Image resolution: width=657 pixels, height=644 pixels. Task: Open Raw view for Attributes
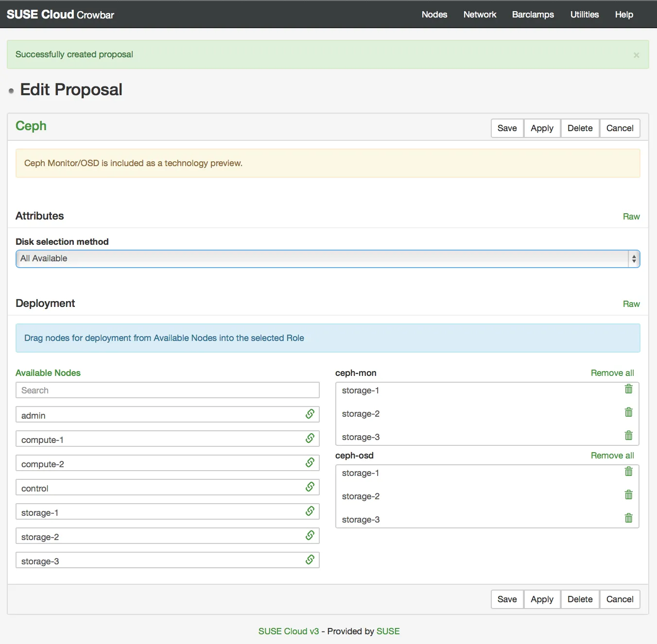click(631, 217)
